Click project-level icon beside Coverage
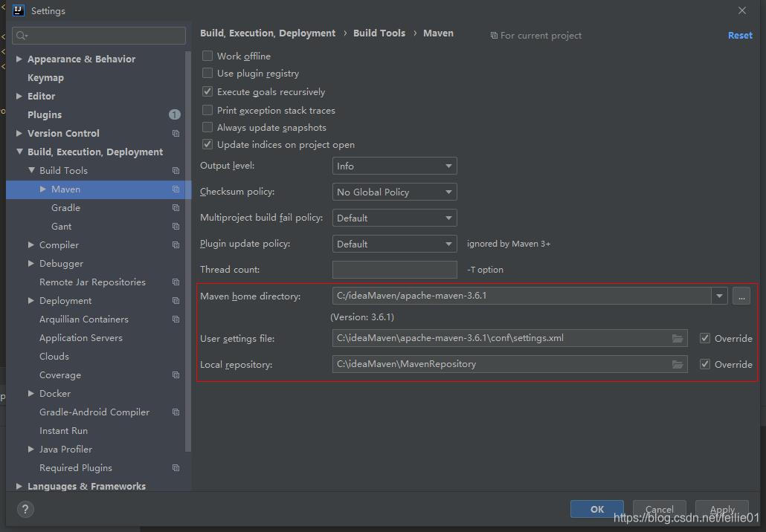 point(176,374)
